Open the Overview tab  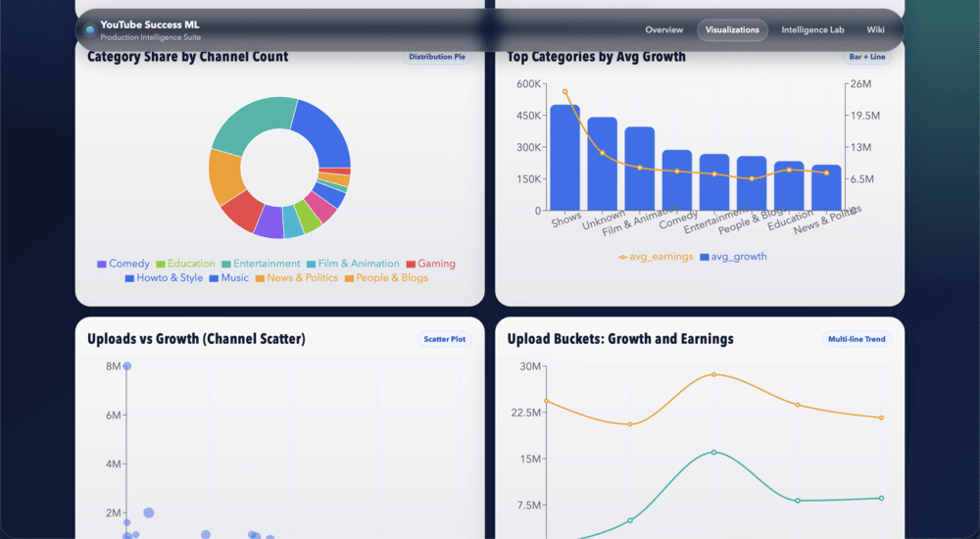(x=664, y=30)
